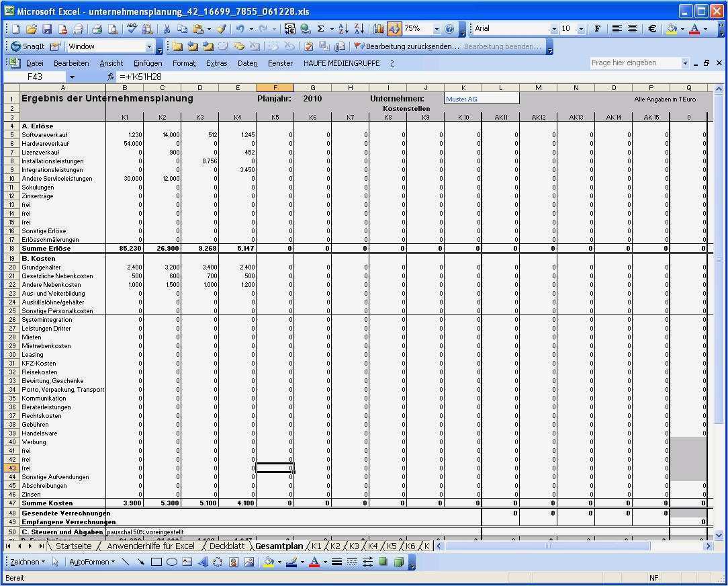Open Excel help question mark icon
The height and width of the screenshot is (586, 728).
pyautogui.click(x=449, y=29)
